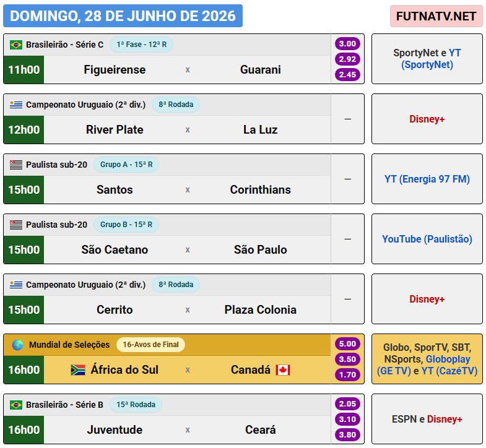Click 16h00 time for África do Sul match
The height and width of the screenshot is (448, 486).
[24, 370]
